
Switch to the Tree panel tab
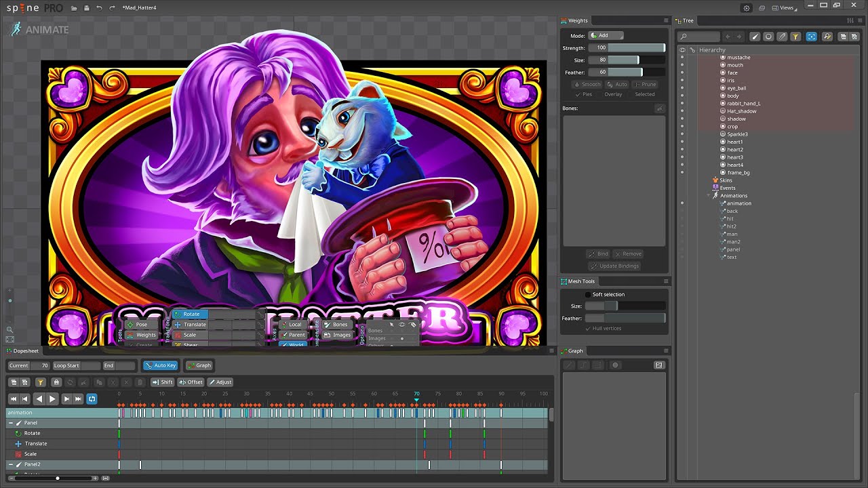pyautogui.click(x=684, y=21)
